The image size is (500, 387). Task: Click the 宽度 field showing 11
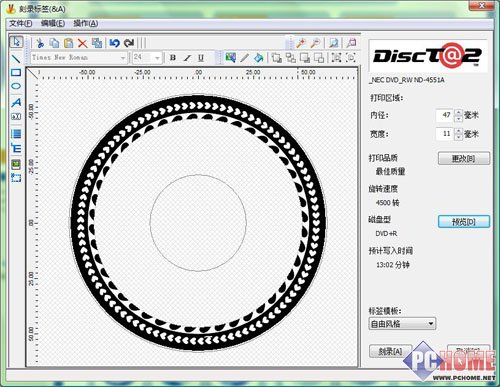click(446, 134)
